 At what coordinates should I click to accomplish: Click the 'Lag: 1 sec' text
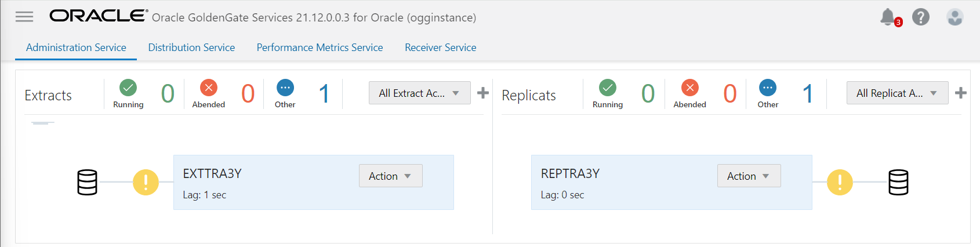[205, 195]
